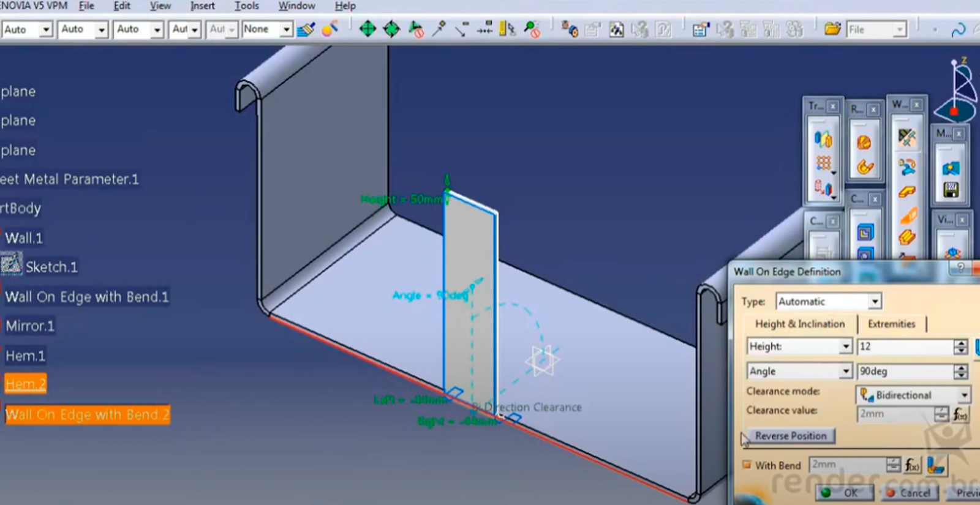Screen dimensions: 980x505
Task: Toggle the With Bend checkbox
Action: [747, 465]
